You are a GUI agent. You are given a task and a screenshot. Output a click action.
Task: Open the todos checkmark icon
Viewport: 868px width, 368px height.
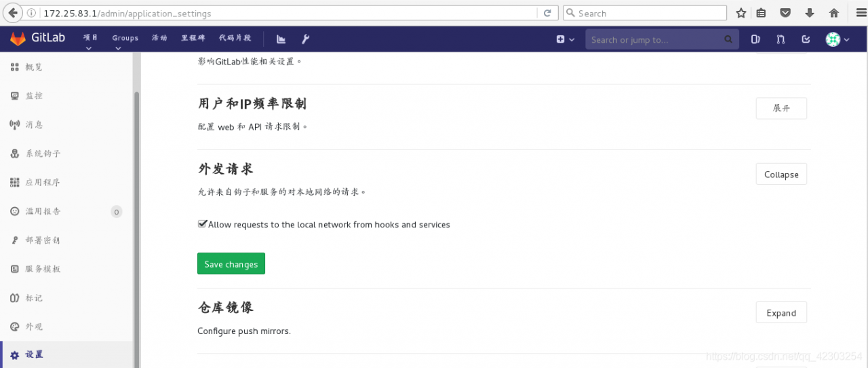coord(806,39)
